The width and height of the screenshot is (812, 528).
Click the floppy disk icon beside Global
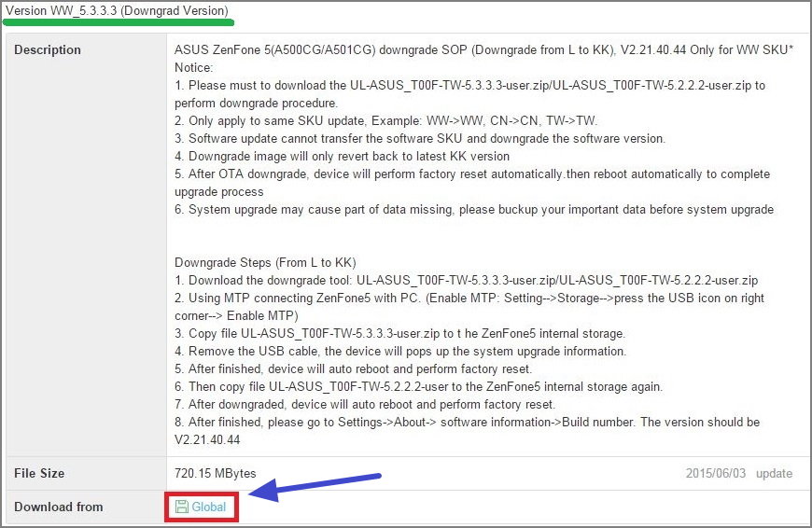tap(181, 507)
